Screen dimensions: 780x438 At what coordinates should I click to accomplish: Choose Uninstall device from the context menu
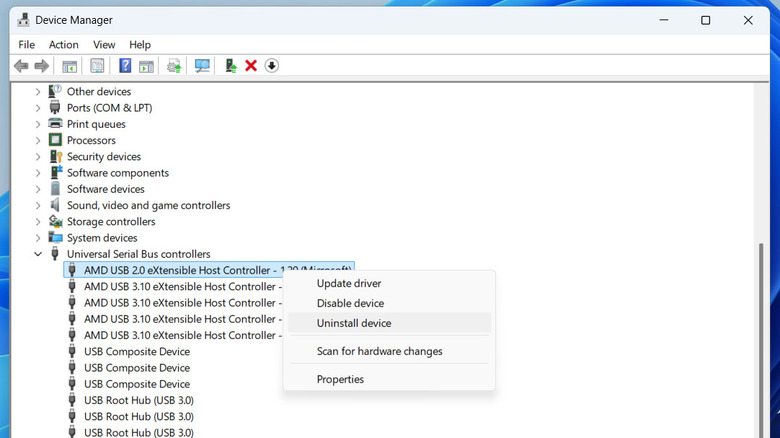(354, 323)
